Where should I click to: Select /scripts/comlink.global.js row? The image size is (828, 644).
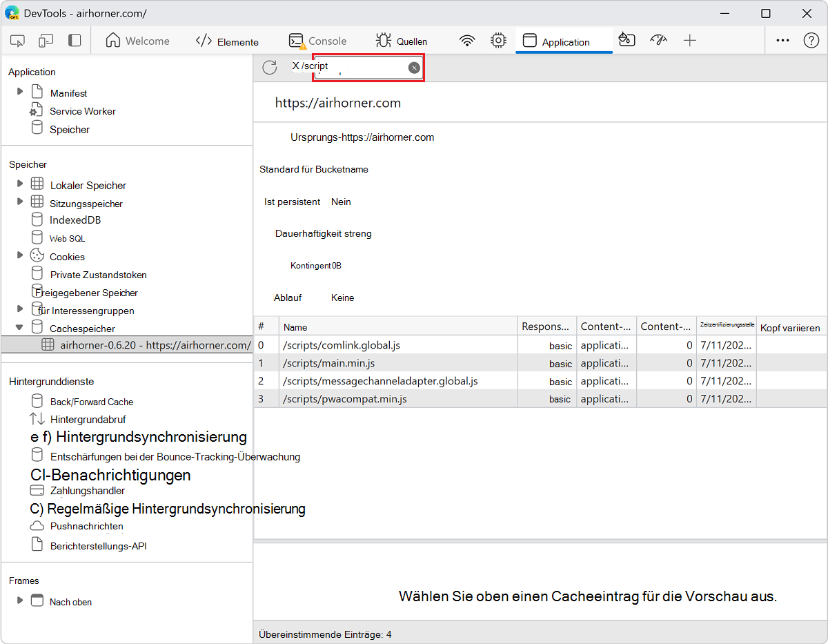coord(540,345)
